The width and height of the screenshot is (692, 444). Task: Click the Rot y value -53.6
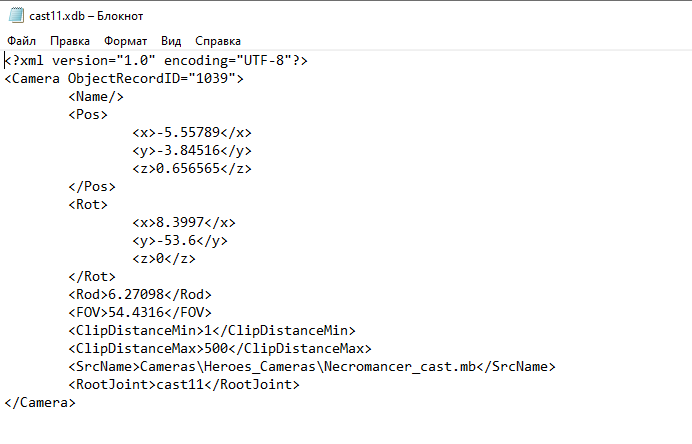[x=176, y=241]
